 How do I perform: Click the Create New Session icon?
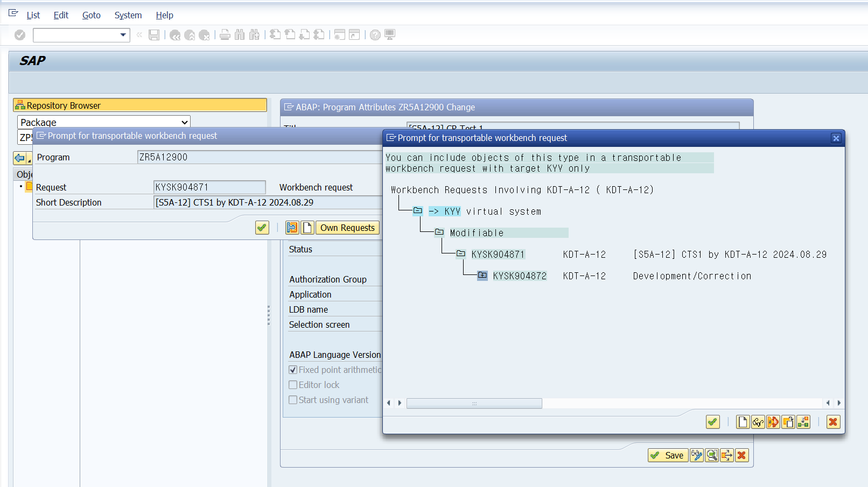click(339, 35)
